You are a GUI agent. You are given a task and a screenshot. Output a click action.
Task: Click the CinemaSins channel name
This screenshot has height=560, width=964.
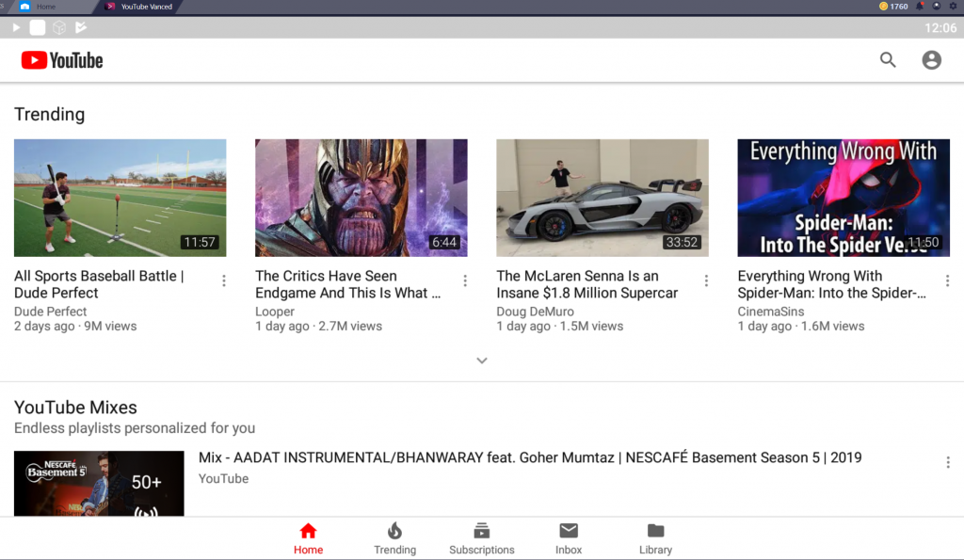pyautogui.click(x=770, y=312)
